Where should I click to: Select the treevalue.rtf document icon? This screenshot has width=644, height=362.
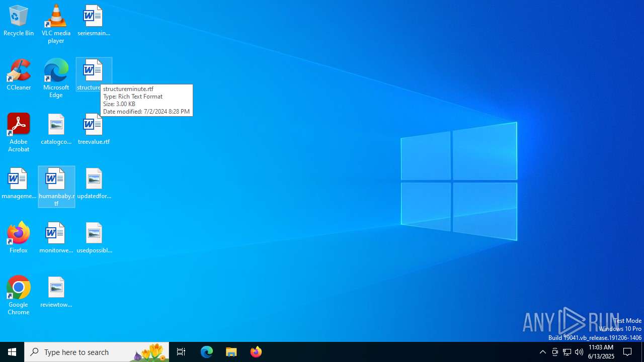94,129
